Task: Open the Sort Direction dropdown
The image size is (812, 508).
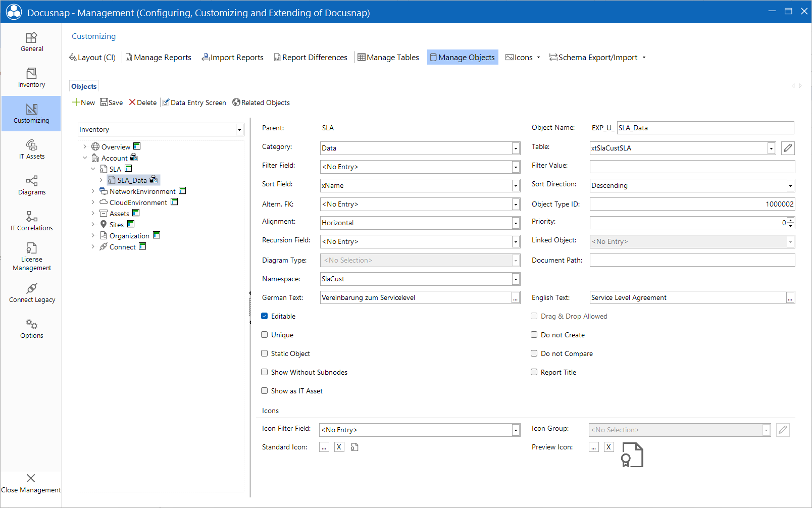Action: pyautogui.click(x=790, y=185)
